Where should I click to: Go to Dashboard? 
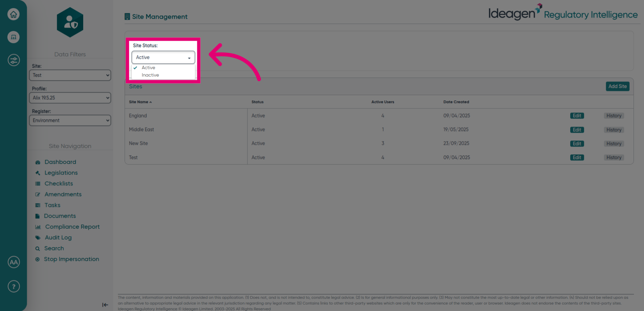click(x=60, y=162)
